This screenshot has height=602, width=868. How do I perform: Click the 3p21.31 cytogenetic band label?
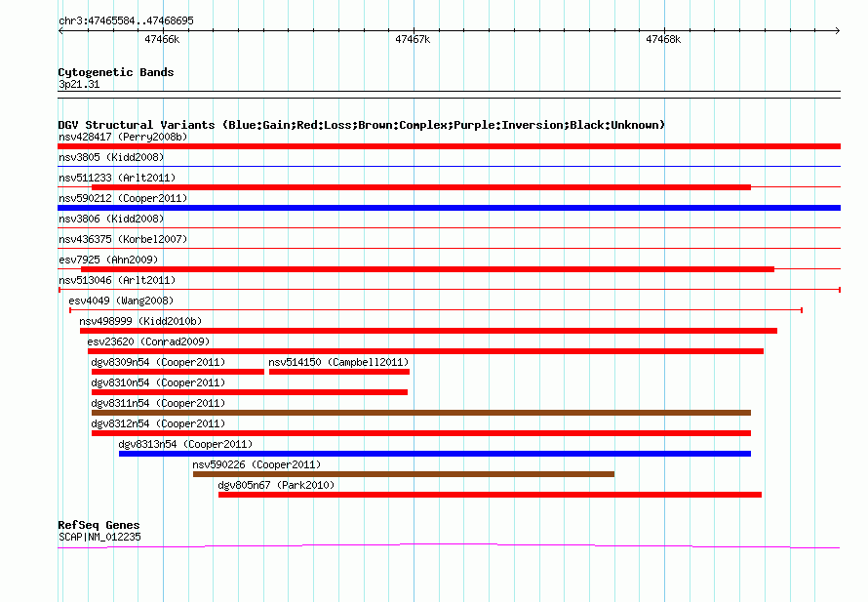pyautogui.click(x=79, y=84)
